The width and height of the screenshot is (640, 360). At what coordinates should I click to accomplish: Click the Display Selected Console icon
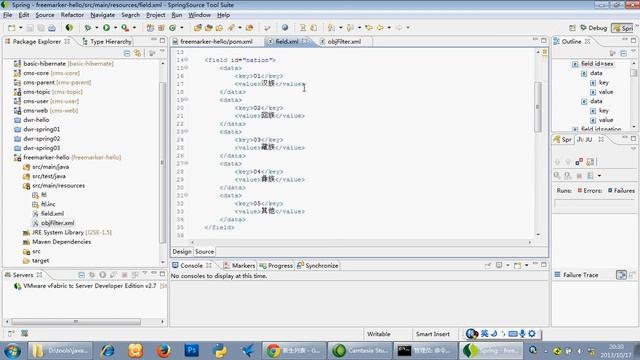[499, 266]
